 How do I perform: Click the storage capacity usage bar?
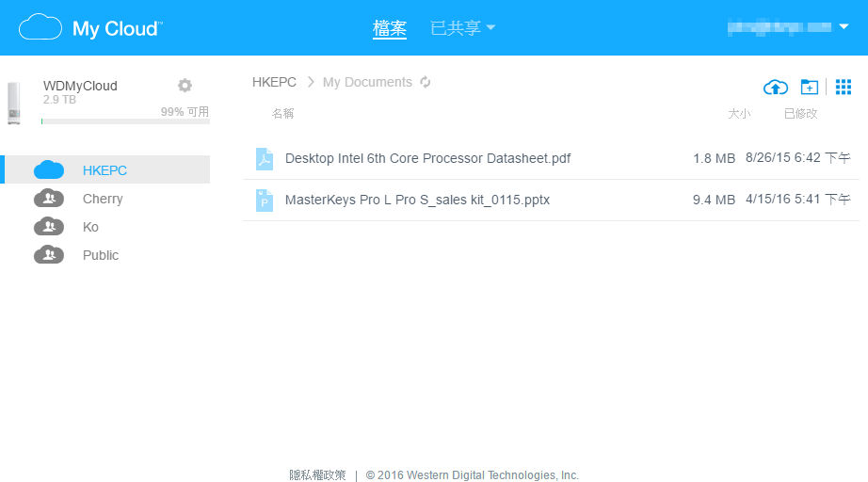[x=125, y=121]
